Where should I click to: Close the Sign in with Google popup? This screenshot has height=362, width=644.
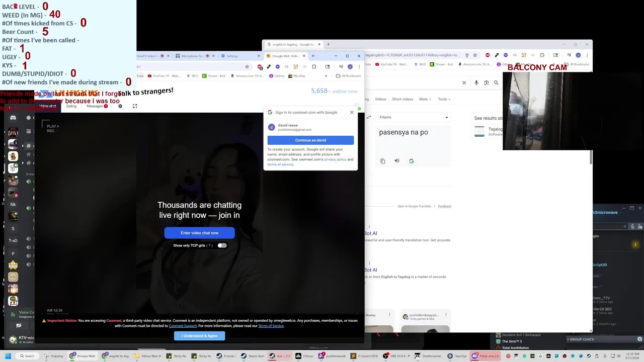coord(352,112)
